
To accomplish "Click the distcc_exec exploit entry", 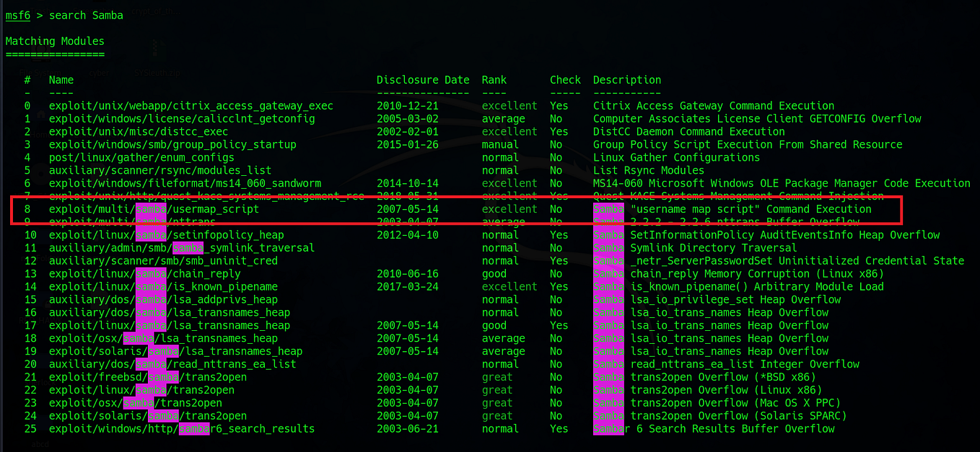I will tap(137, 131).
